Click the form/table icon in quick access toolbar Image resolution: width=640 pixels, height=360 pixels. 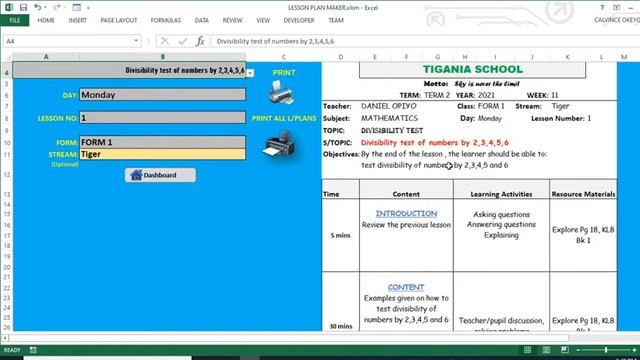[x=77, y=7]
